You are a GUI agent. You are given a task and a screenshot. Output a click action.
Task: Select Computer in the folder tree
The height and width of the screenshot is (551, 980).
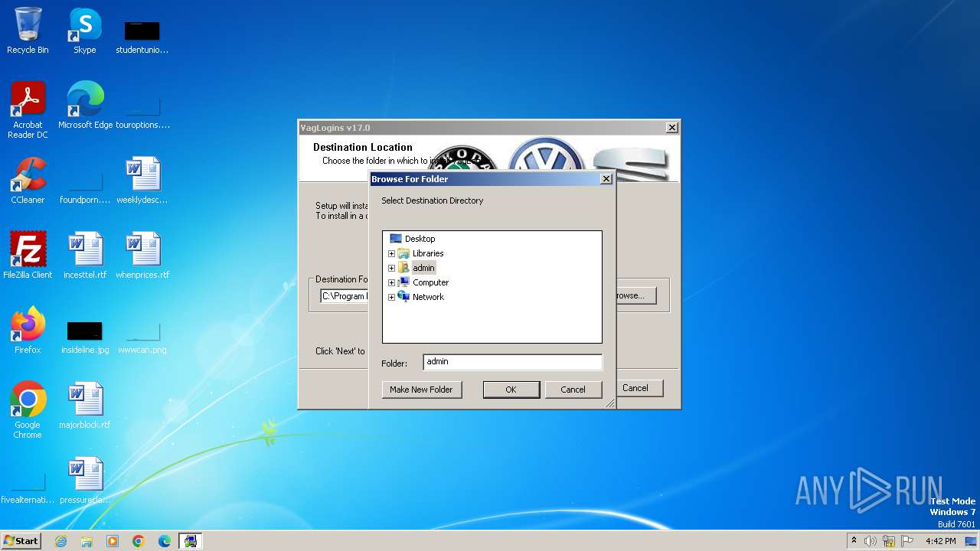[x=430, y=282]
